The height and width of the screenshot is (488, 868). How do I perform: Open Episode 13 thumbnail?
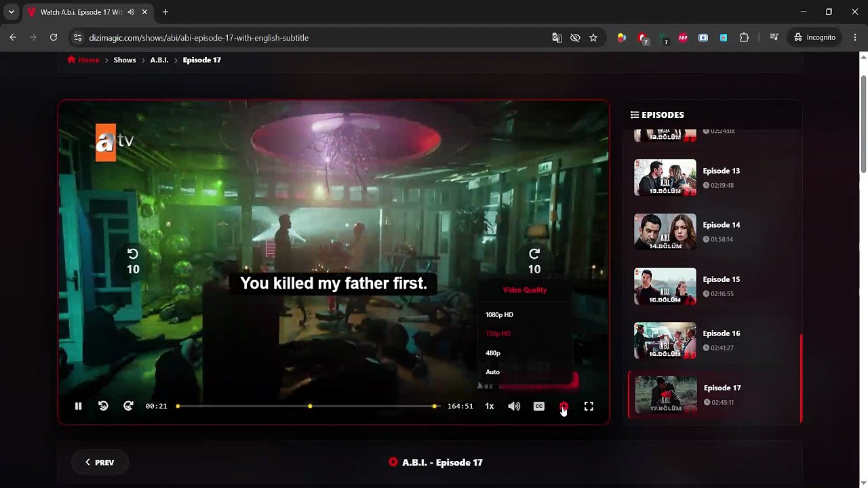tap(665, 178)
